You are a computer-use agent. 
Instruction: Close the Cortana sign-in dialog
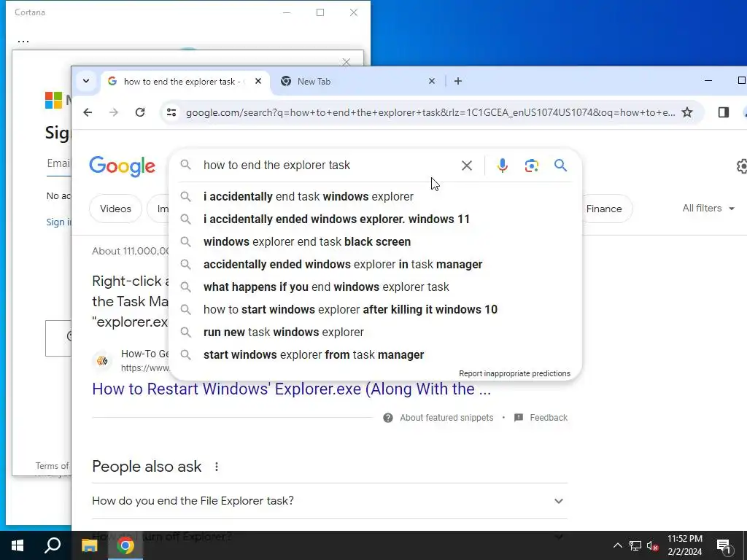347,61
